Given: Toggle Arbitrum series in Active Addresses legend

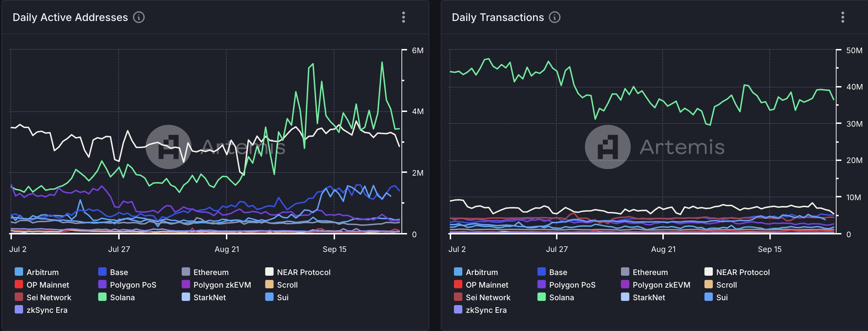Looking at the screenshot, I should pyautogui.click(x=37, y=272).
